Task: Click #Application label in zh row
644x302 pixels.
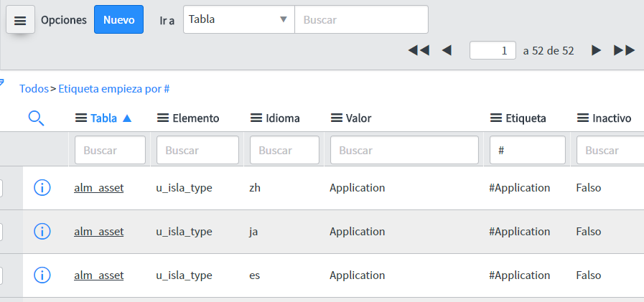Action: (520, 188)
